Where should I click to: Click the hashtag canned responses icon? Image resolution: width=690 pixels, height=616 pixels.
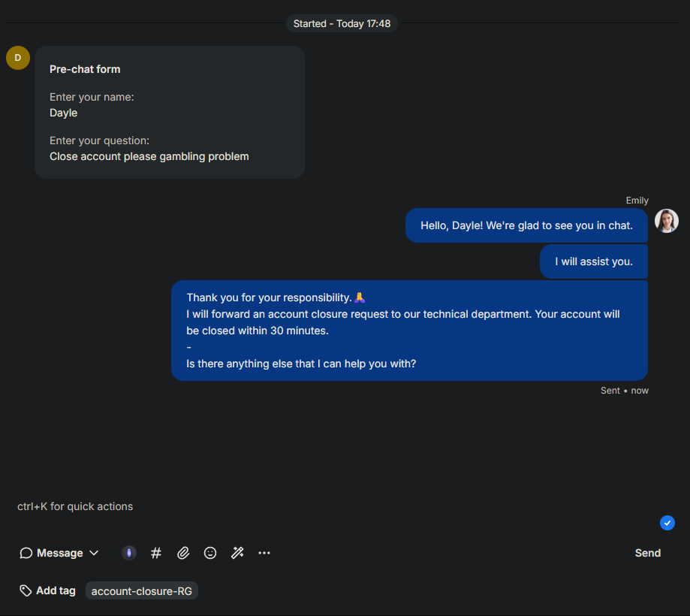pyautogui.click(x=155, y=553)
